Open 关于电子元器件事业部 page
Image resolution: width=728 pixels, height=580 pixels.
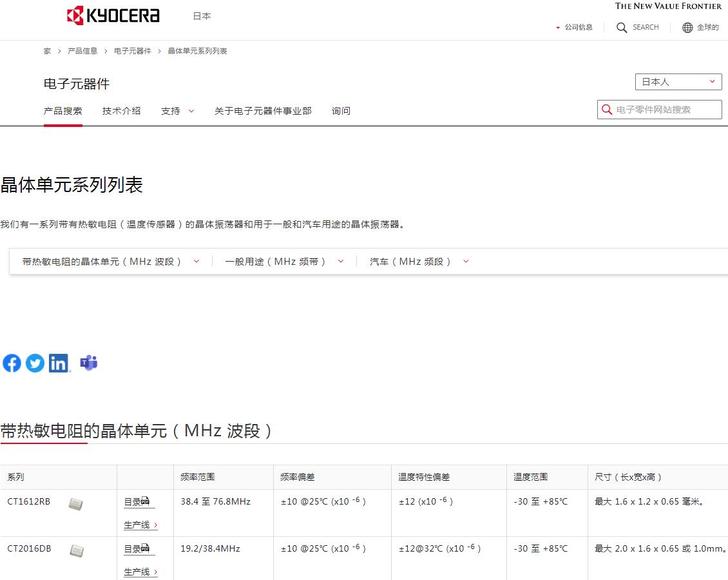click(x=263, y=111)
